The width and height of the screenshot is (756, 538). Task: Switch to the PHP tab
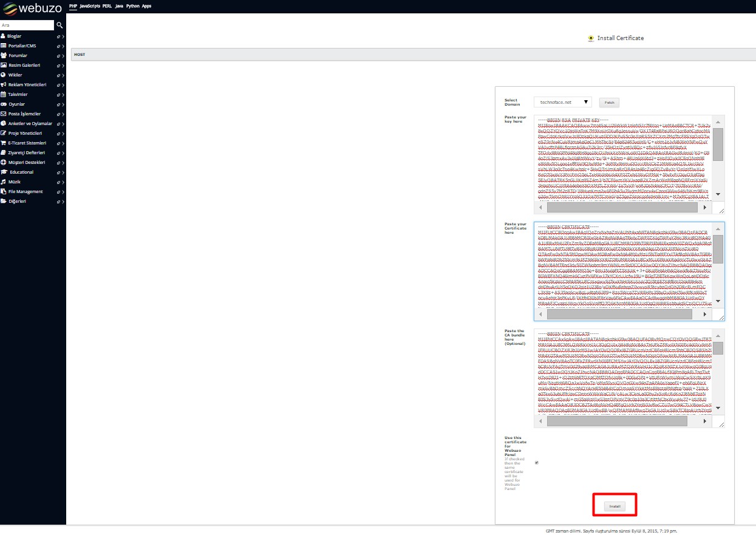(x=73, y=6)
